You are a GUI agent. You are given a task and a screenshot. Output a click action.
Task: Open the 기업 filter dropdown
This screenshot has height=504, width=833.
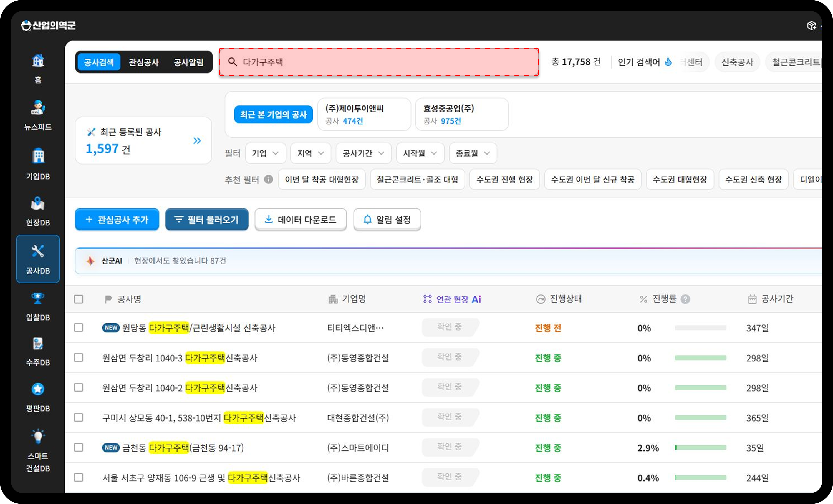point(265,153)
